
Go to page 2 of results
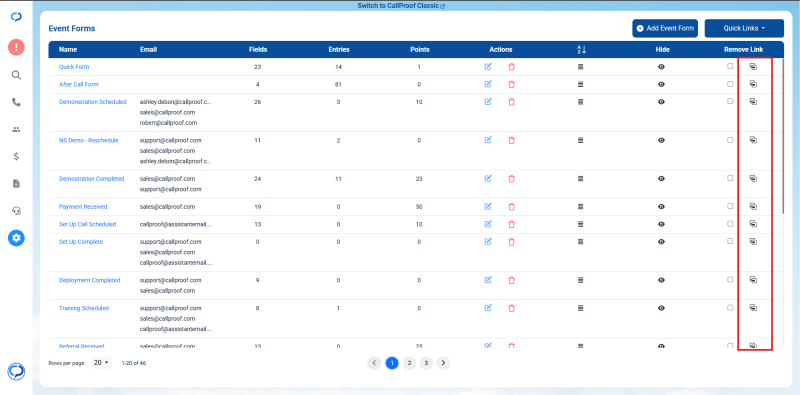[x=409, y=363]
